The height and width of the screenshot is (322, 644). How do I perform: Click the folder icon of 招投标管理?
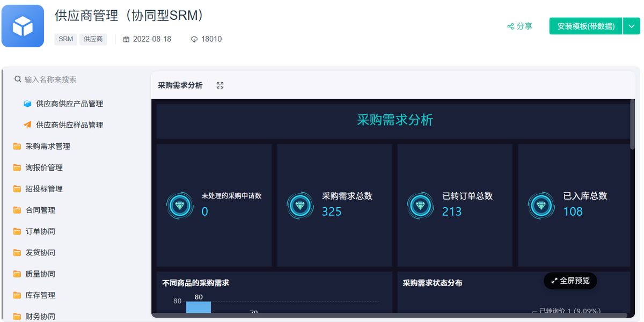point(17,189)
